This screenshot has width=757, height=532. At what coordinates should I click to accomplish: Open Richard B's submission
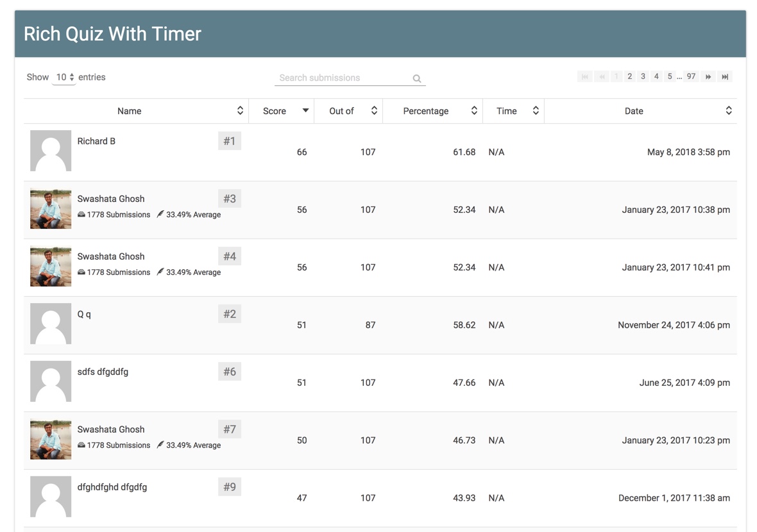point(96,141)
